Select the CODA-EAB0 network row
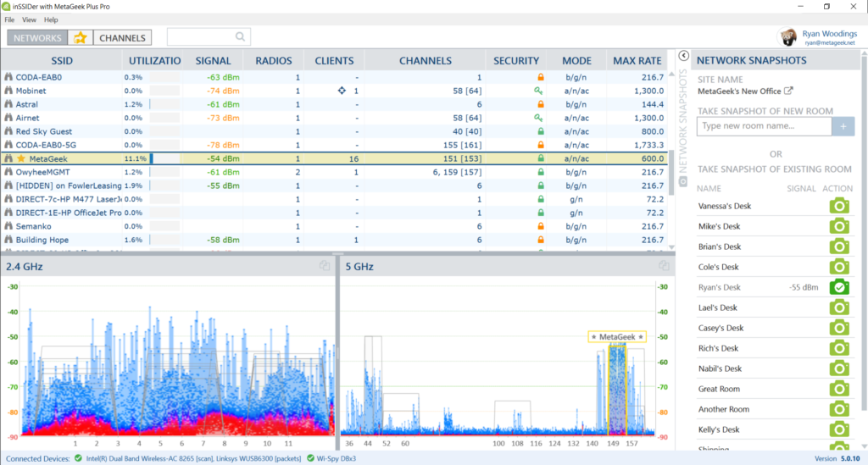This screenshot has width=868, height=465. click(334, 77)
